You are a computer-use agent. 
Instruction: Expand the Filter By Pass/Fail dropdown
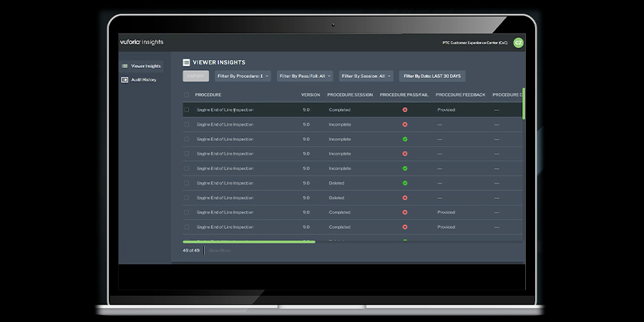click(305, 76)
